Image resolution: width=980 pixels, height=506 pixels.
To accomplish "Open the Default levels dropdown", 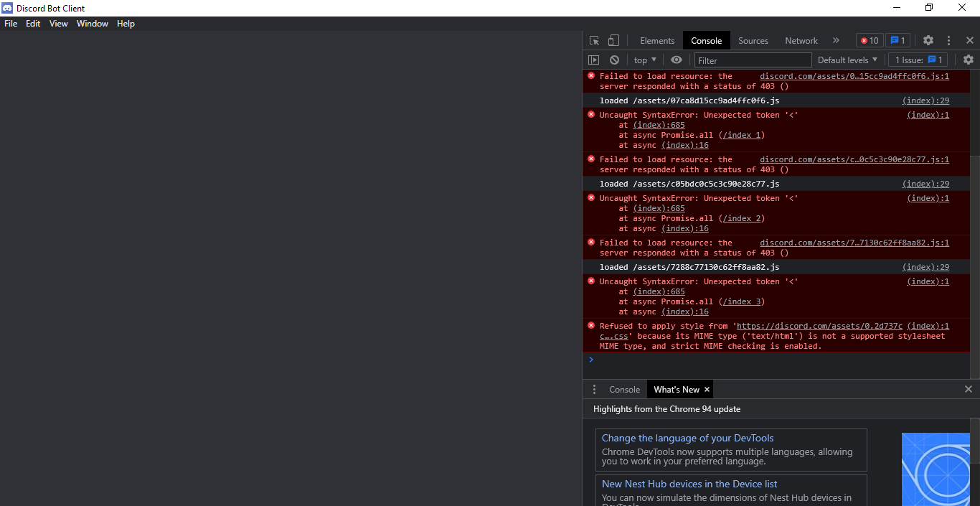I will 847,60.
